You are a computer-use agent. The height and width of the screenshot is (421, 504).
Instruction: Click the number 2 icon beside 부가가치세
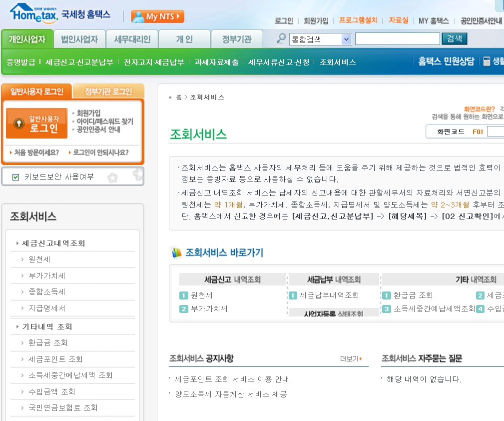point(183,309)
